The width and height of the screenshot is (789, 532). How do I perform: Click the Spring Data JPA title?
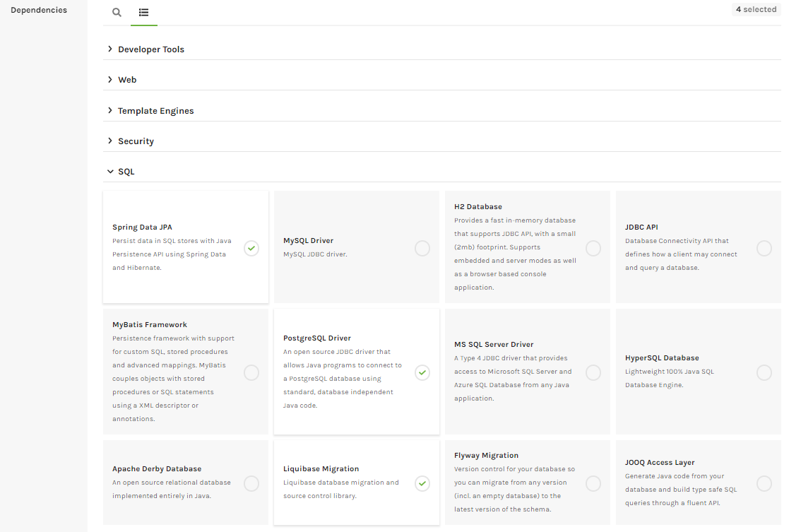142,227
